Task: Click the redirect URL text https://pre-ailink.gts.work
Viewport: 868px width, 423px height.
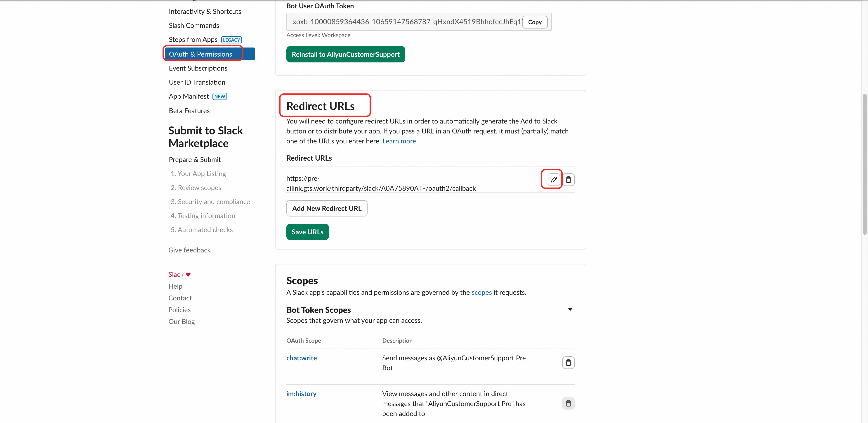Action: click(381, 183)
